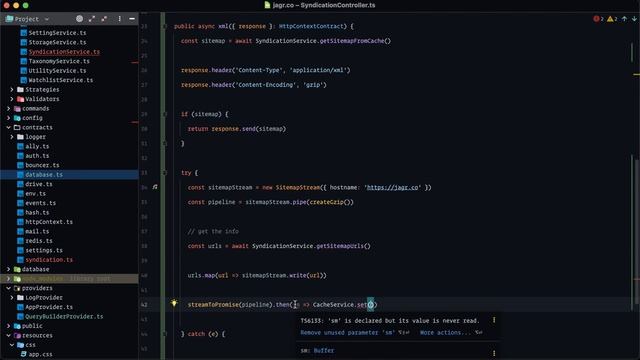The height and width of the screenshot is (360, 640).
Task: Open SettingService.ts file
Action: pyautogui.click(x=57, y=33)
